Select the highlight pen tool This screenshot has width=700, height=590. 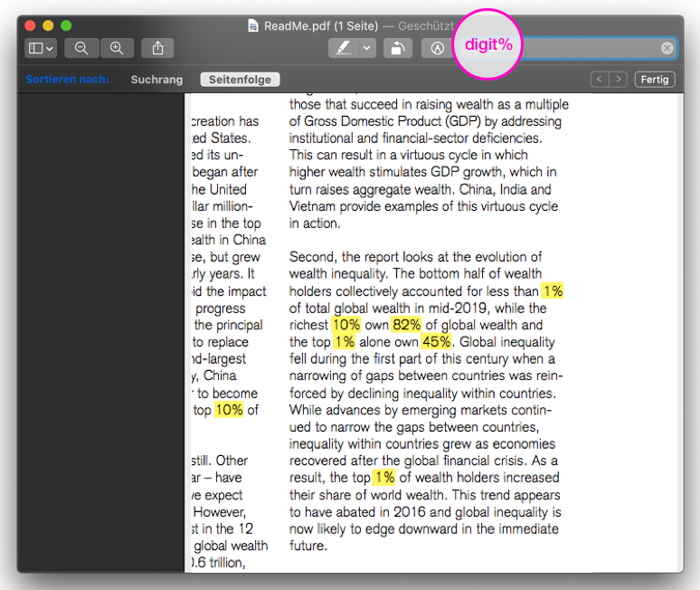(x=343, y=48)
